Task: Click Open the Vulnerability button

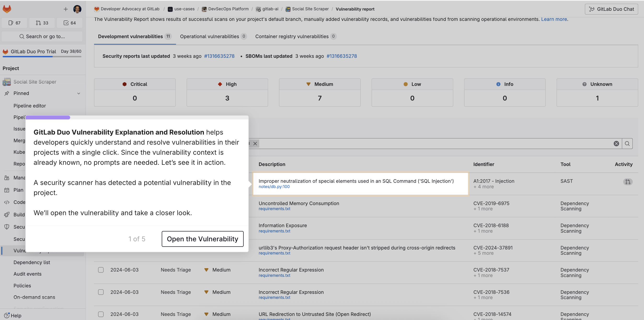Action: pos(202,239)
